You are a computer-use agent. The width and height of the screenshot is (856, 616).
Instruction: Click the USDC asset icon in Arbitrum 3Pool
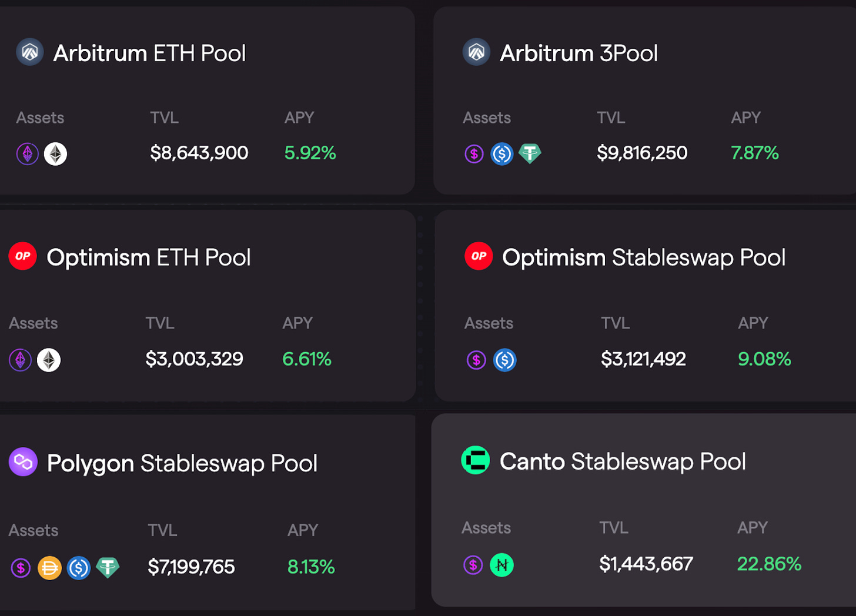tap(502, 154)
